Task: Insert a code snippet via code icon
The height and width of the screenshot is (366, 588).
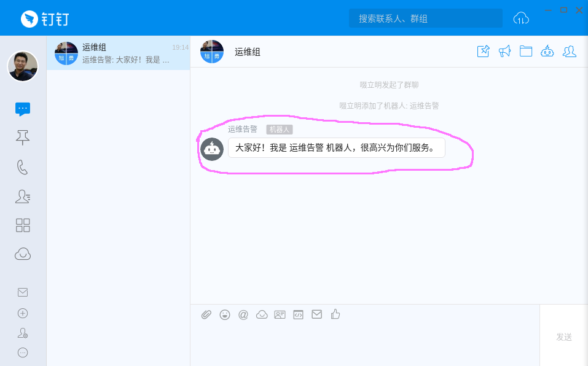Action: 298,314
